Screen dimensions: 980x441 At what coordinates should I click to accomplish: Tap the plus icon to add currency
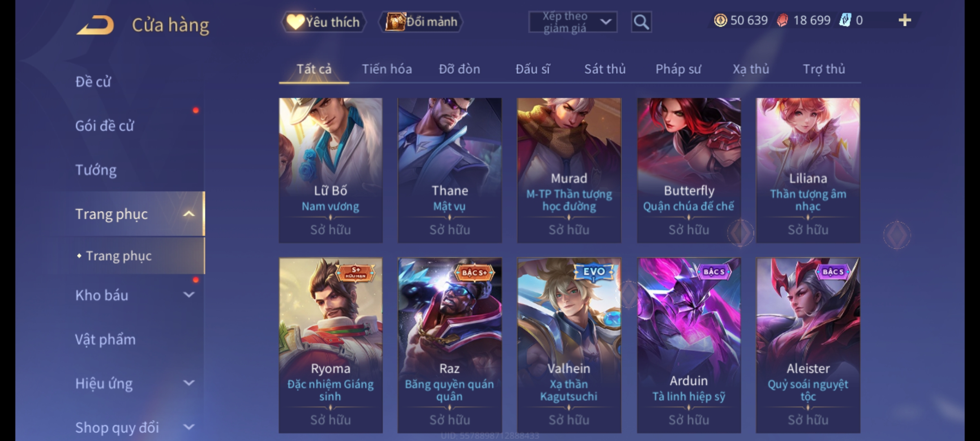click(x=905, y=20)
